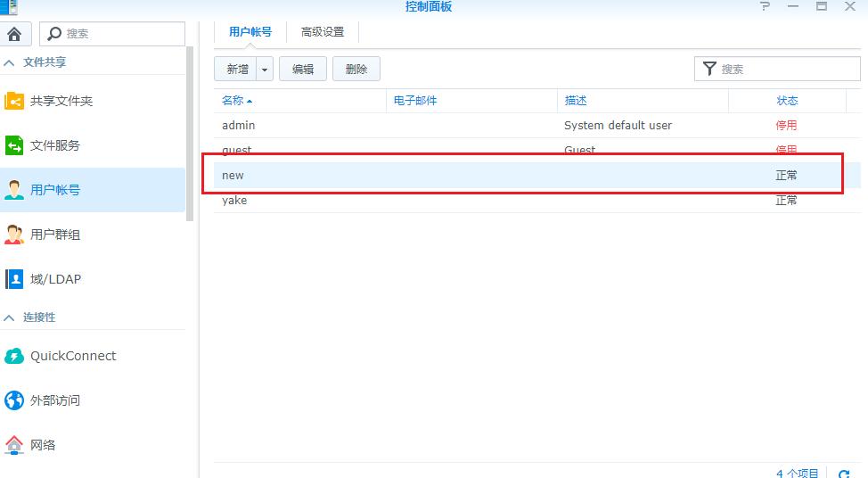
Task: Switch to the 高级设置 tab
Action: (323, 32)
